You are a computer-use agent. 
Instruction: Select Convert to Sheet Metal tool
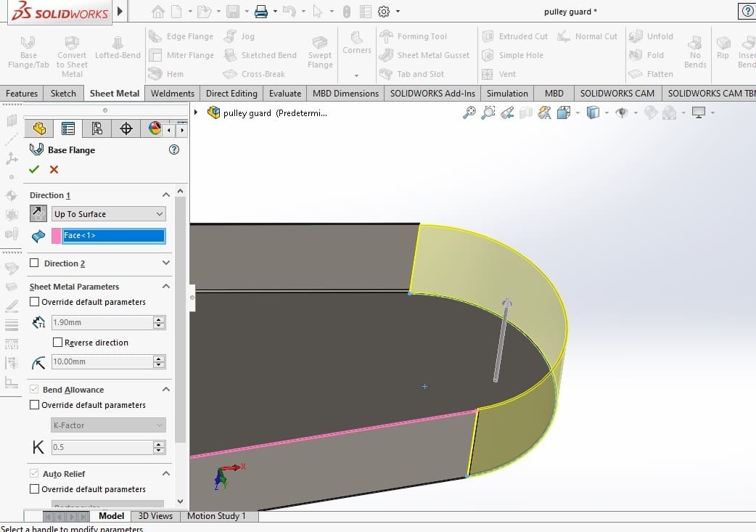point(72,57)
